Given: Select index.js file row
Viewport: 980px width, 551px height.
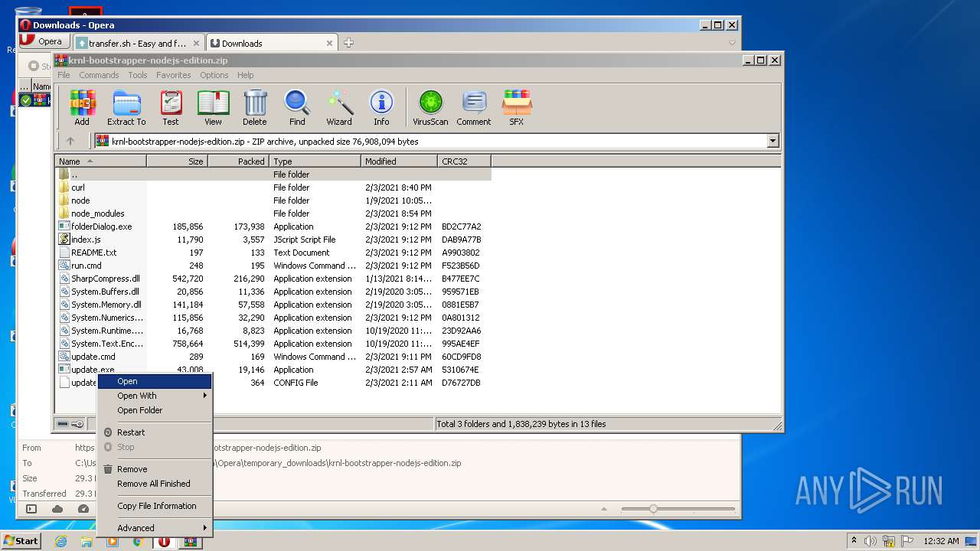Looking at the screenshot, I should pos(273,240).
